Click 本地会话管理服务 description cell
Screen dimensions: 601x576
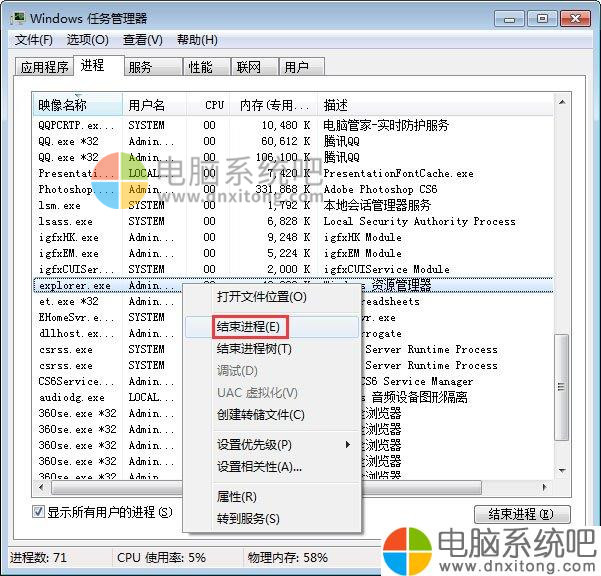377,205
